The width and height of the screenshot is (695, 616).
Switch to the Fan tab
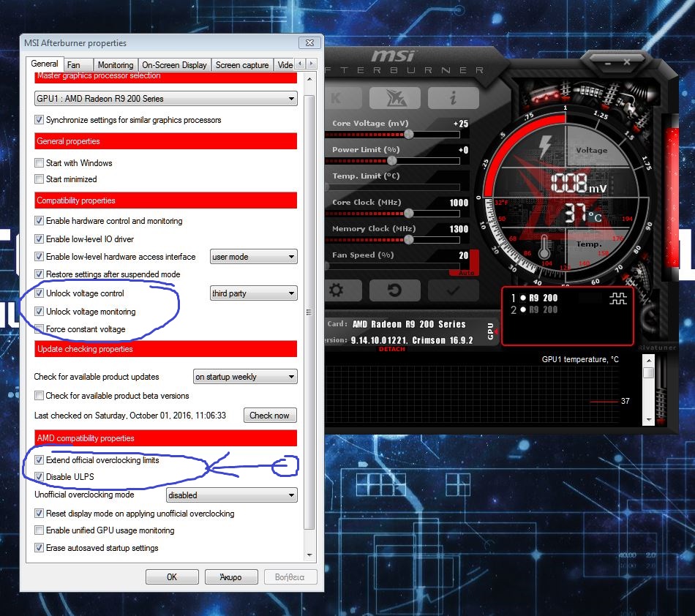[x=78, y=65]
